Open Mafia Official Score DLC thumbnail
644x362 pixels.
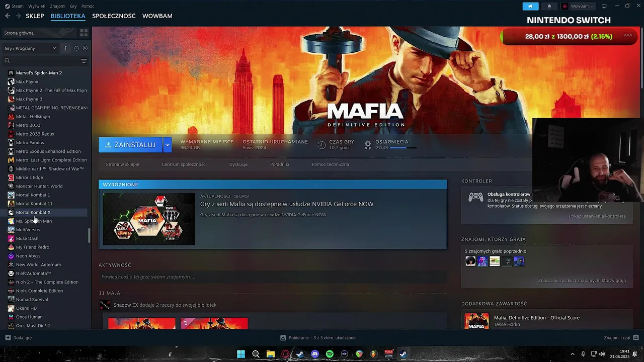pyautogui.click(x=476, y=321)
